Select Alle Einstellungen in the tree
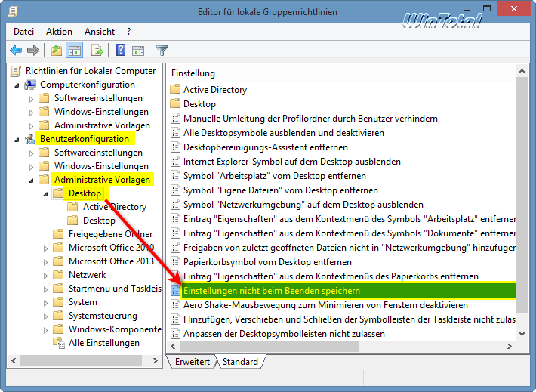 point(104,343)
